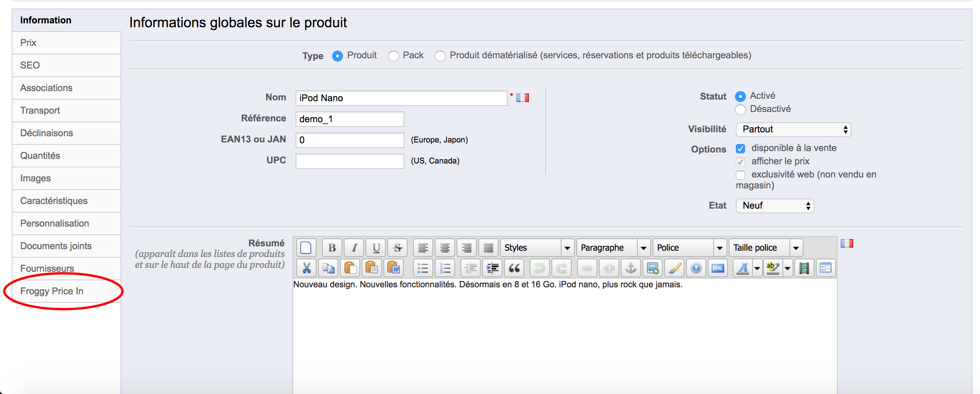Viewport: 980px width, 394px height.
Task: Click the new document icon in editor
Action: point(306,248)
